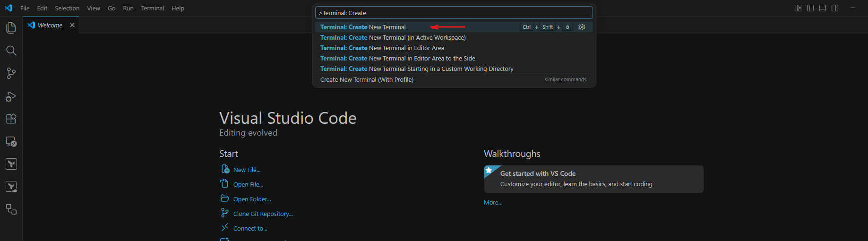868x241 pixels.
Task: Choose New Terminal Starting in a Custom Working Directory
Action: (x=454, y=69)
